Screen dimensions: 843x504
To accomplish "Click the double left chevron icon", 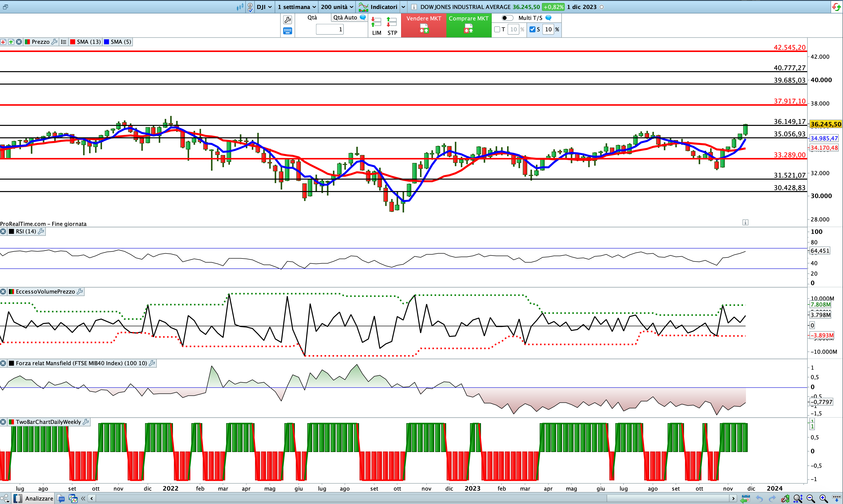I will 83,499.
